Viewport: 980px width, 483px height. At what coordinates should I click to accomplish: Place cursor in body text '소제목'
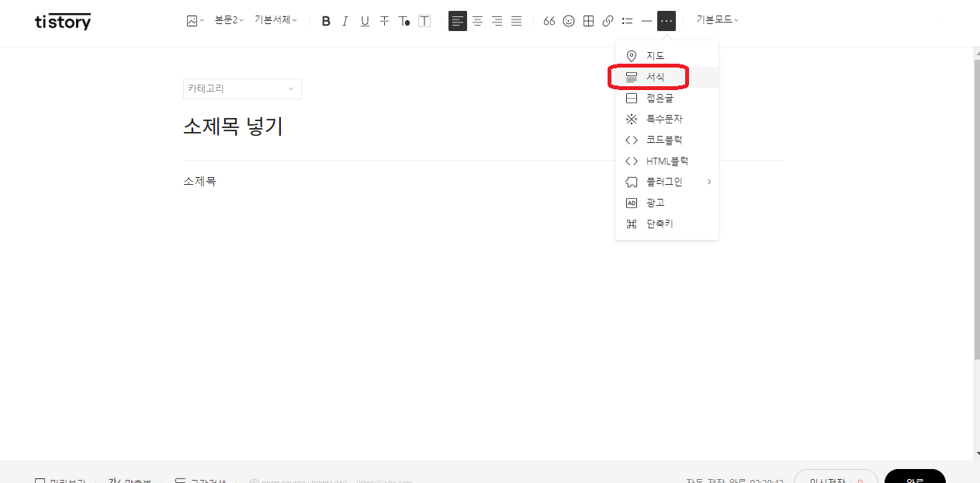[199, 182]
